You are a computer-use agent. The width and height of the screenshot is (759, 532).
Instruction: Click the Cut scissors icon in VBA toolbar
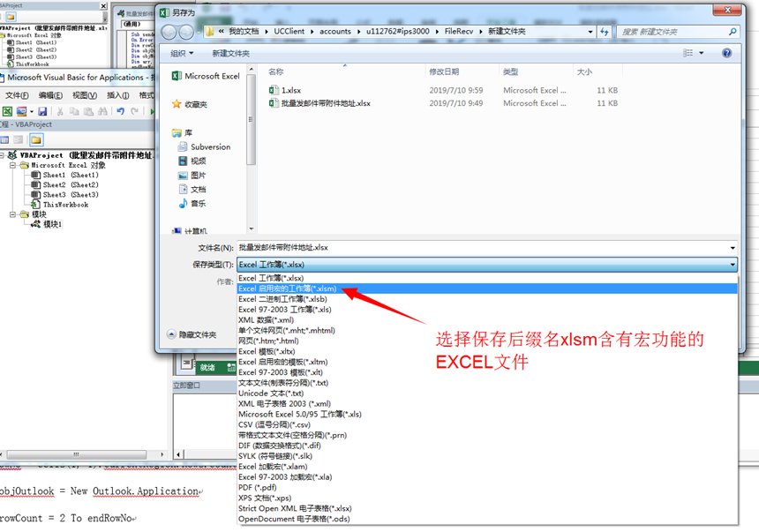coord(60,111)
